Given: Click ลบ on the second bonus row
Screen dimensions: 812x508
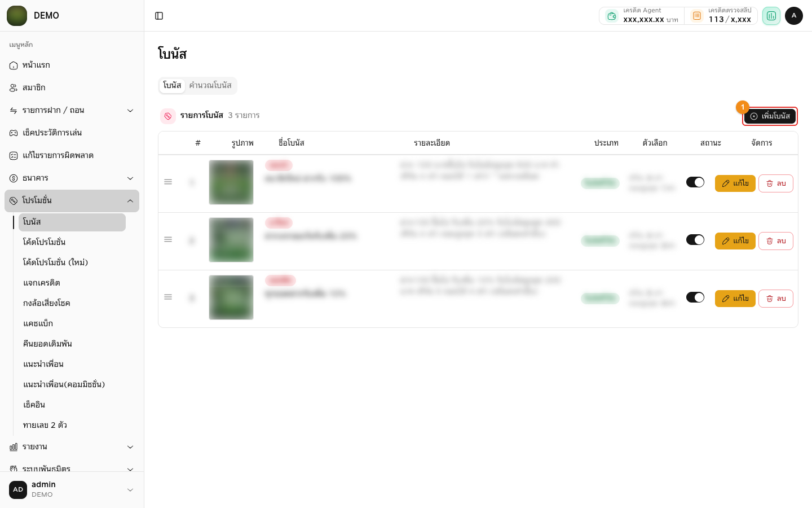Looking at the screenshot, I should click(x=776, y=241).
